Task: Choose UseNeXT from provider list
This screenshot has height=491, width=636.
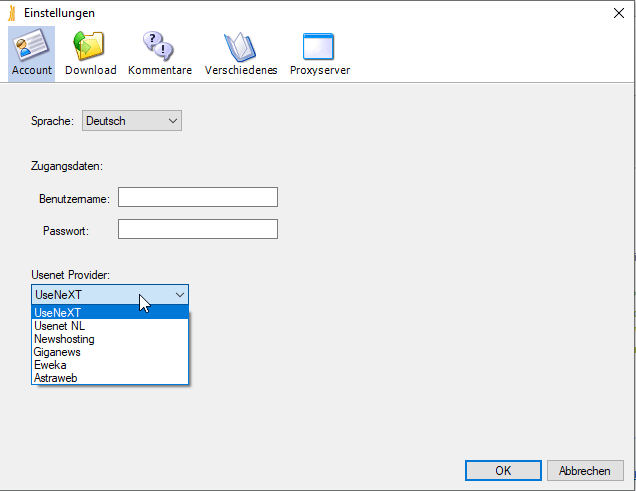Action: click(110, 313)
